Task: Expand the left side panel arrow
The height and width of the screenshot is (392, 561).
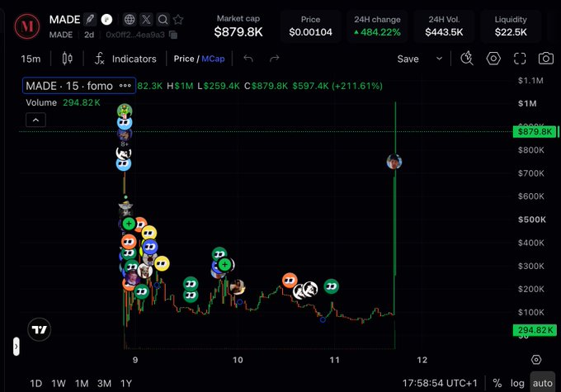Action: [16, 346]
